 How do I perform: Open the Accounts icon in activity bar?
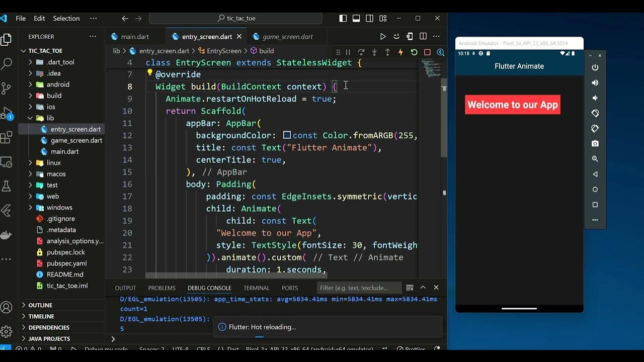pos(7,307)
